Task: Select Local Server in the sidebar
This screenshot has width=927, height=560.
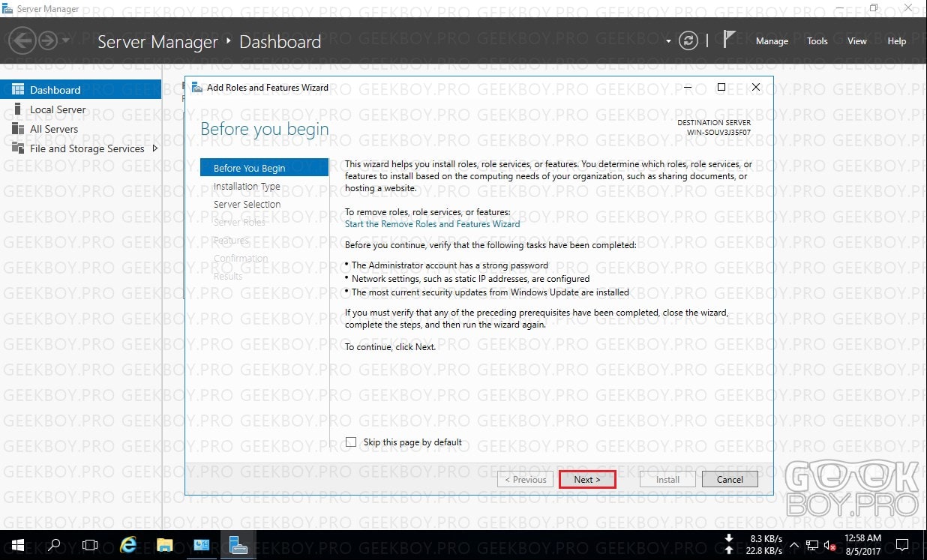Action: (80, 109)
